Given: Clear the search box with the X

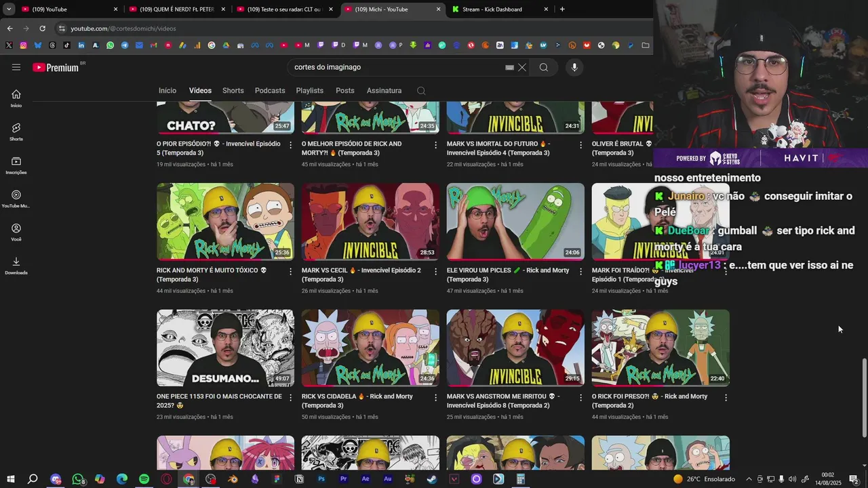Looking at the screenshot, I should (x=522, y=67).
